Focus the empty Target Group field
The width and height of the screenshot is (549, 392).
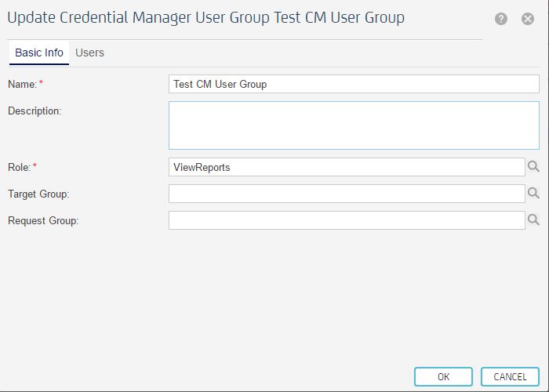(346, 194)
